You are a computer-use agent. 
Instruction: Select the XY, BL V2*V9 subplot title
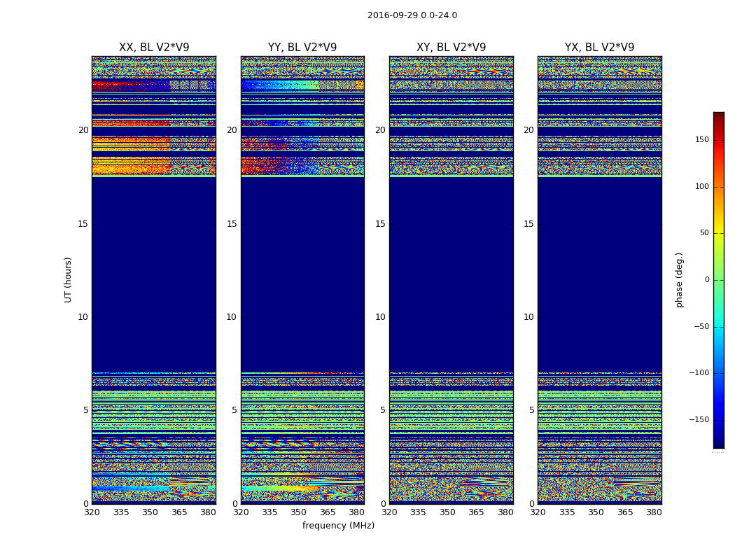pyautogui.click(x=451, y=48)
